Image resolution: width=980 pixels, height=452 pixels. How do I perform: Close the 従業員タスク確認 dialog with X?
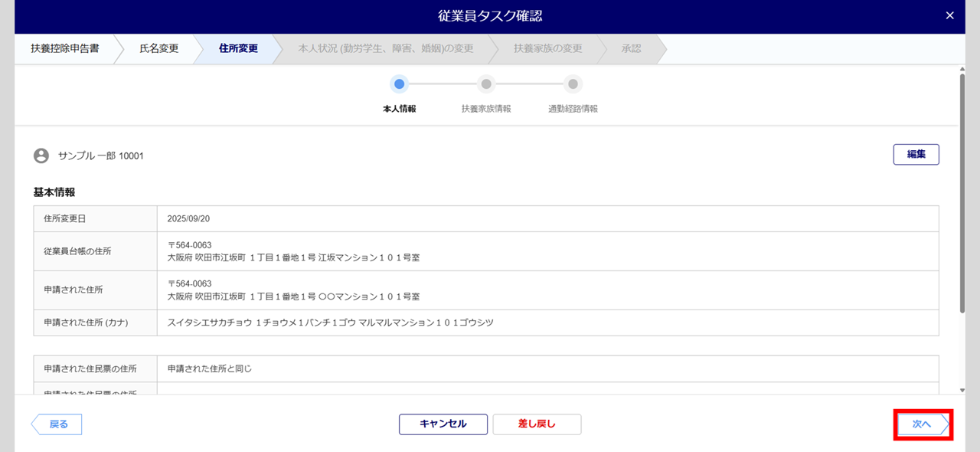pyautogui.click(x=950, y=16)
